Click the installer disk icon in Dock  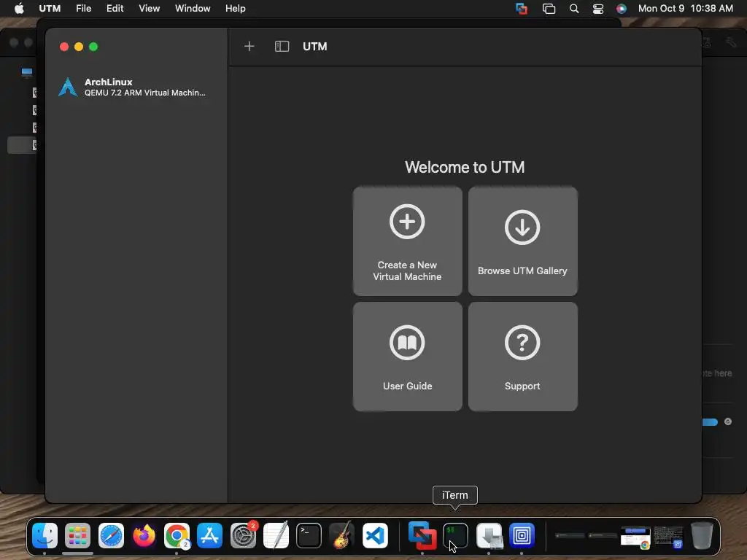tap(489, 536)
